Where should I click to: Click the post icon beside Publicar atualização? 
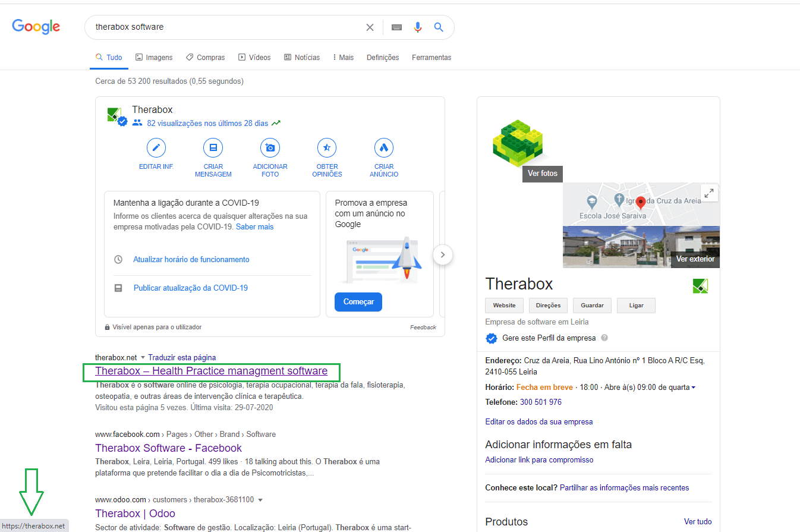[118, 288]
